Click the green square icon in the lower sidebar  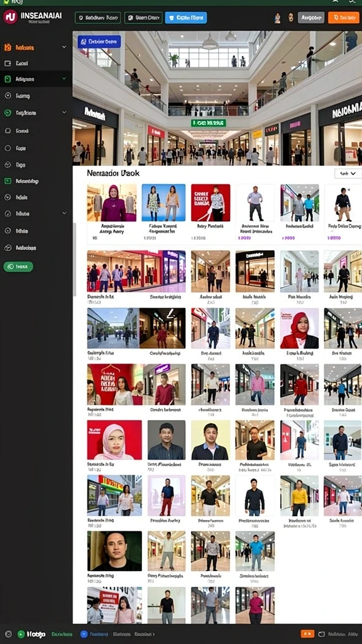coord(8,180)
